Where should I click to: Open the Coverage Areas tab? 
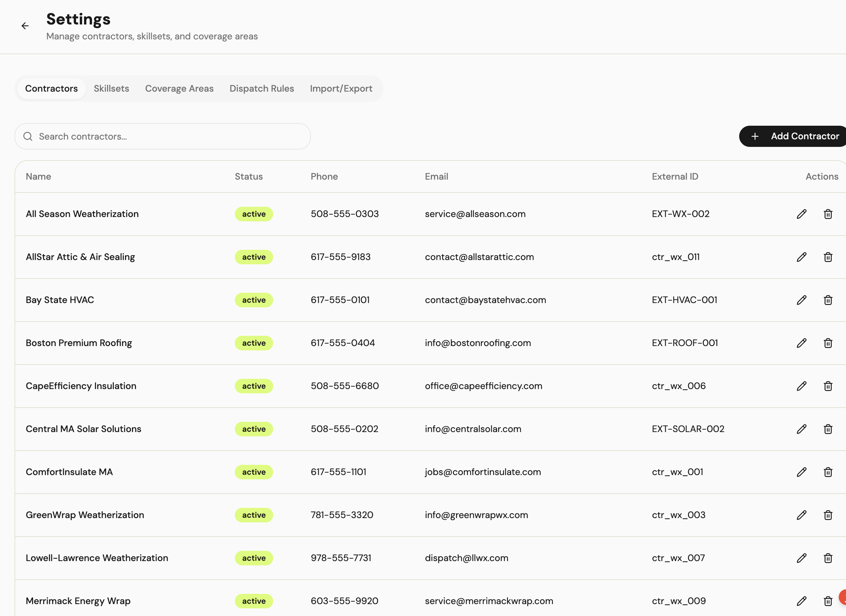click(179, 88)
